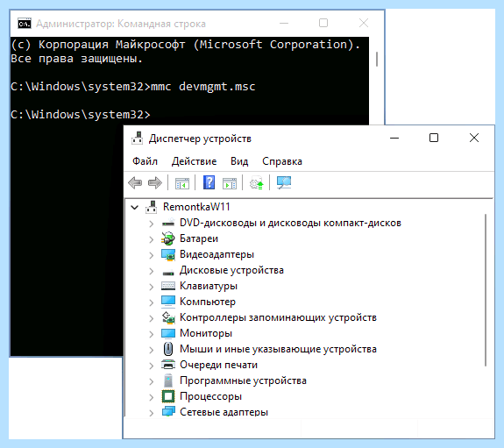Click Scan for hardware changes monitor icon
The image size is (504, 448).
(284, 182)
